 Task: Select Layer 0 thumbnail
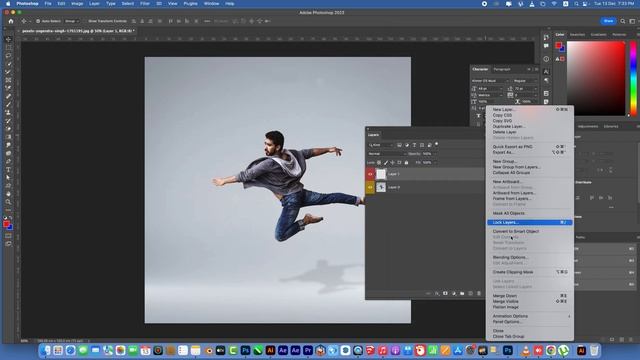(x=381, y=187)
